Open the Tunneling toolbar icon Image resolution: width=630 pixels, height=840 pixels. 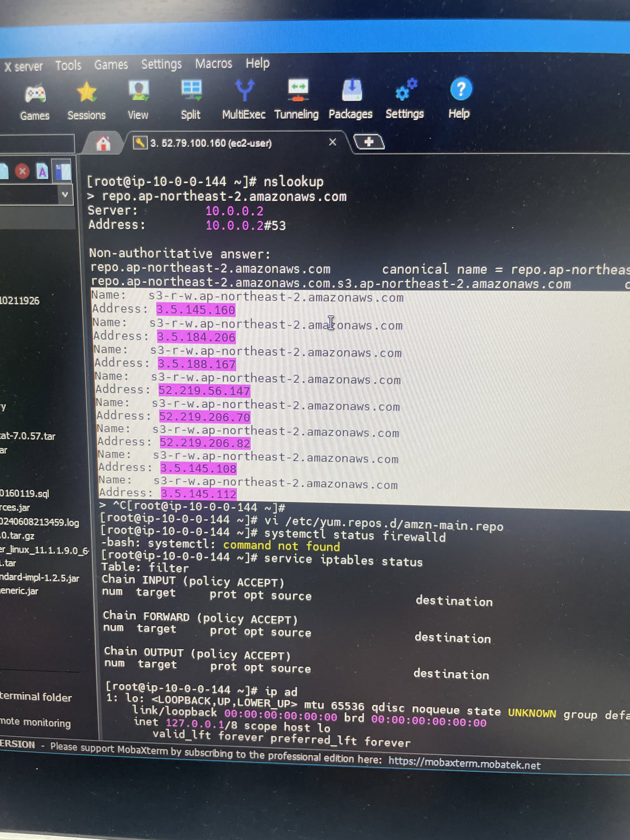tap(297, 91)
